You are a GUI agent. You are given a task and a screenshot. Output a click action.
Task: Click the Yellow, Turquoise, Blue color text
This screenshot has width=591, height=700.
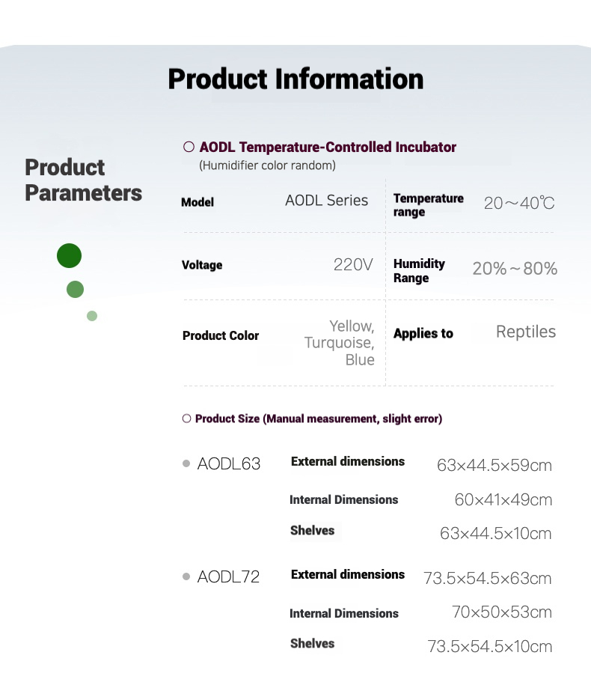pyautogui.click(x=340, y=343)
